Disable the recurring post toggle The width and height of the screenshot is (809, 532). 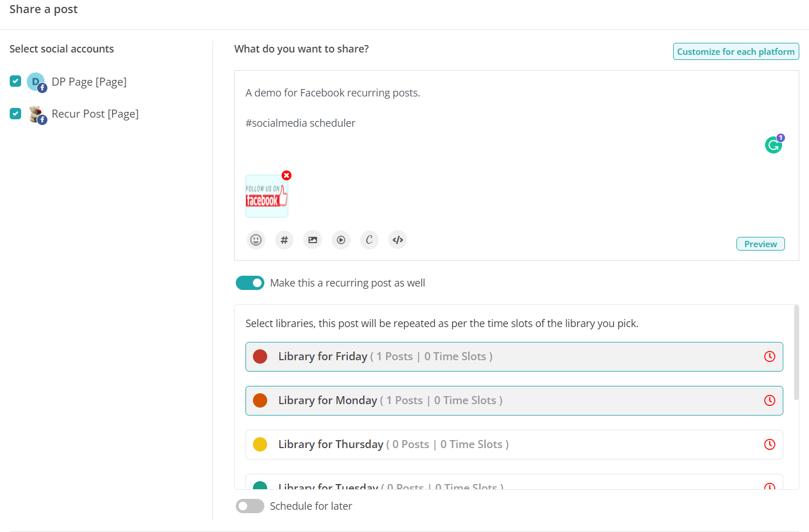point(250,283)
